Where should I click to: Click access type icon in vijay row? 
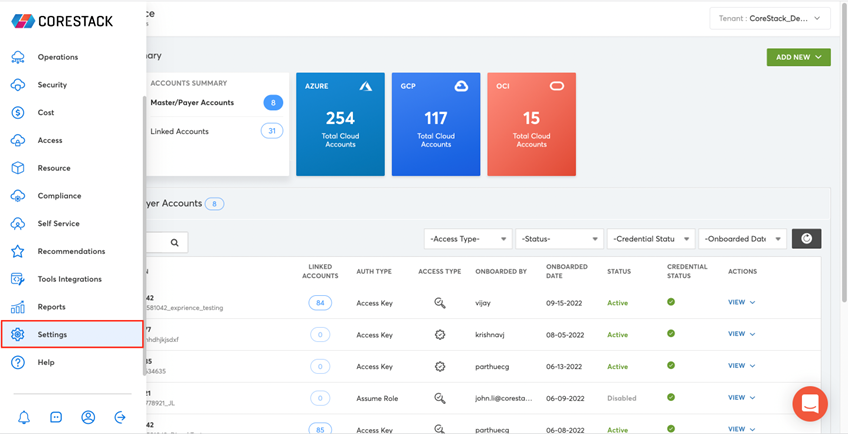(440, 303)
